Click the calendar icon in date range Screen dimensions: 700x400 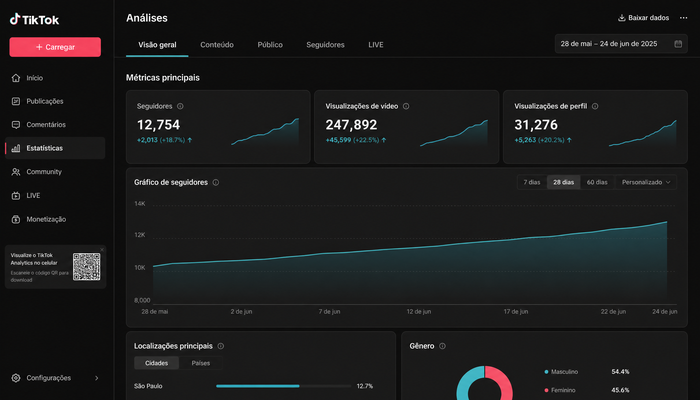pos(678,44)
